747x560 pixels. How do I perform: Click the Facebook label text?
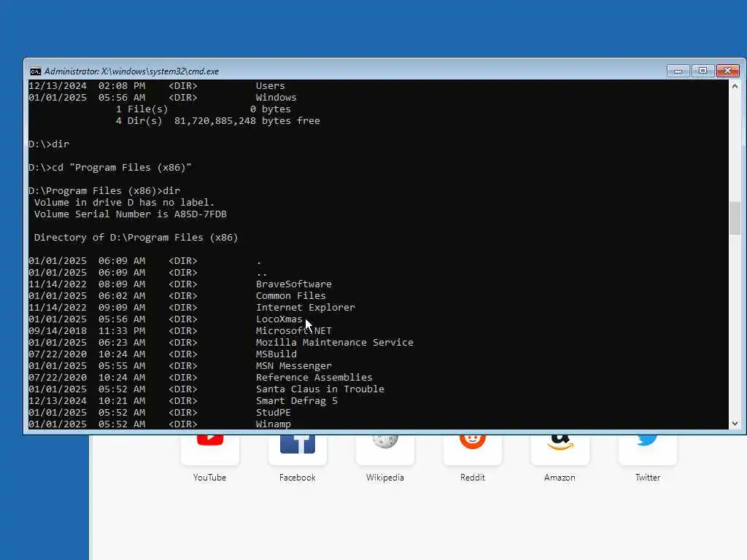[x=298, y=477]
